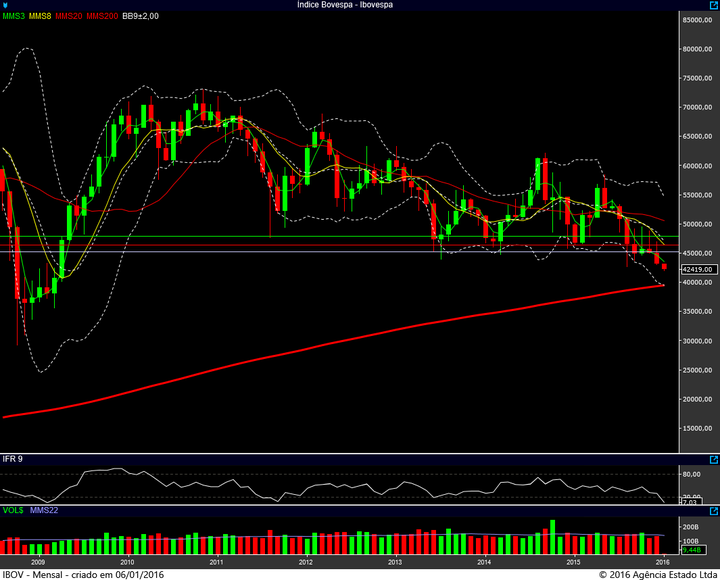Click the 85000,00 price scale label
Viewport: 720px width, 580px height.
pos(697,20)
